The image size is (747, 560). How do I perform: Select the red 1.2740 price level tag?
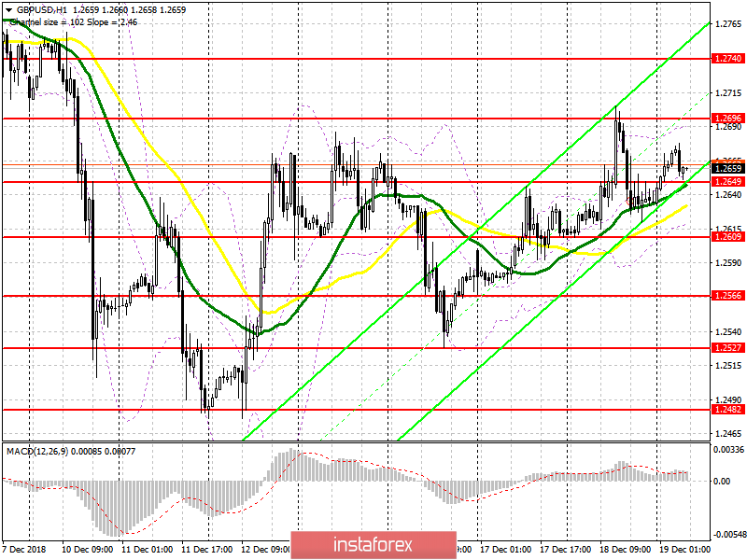coord(728,59)
